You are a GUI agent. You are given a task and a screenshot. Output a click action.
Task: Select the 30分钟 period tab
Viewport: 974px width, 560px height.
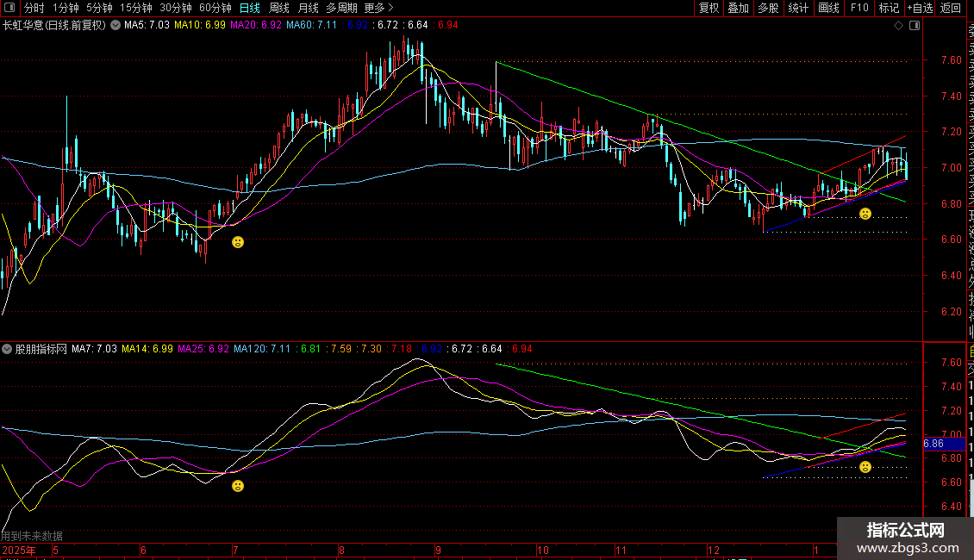coord(176,8)
